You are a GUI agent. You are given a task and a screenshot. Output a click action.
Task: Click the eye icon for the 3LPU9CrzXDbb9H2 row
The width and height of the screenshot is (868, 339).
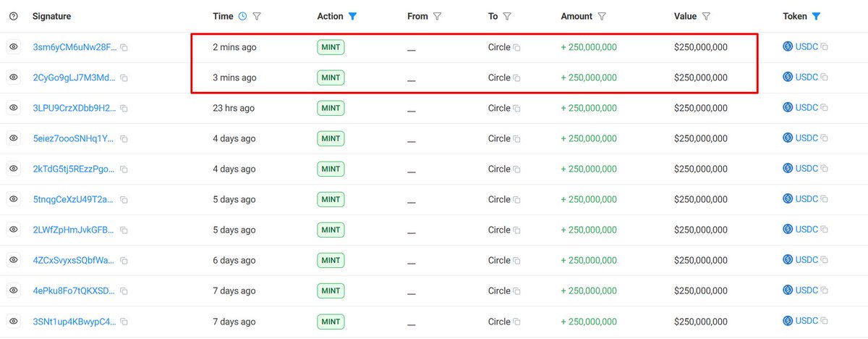(13, 108)
